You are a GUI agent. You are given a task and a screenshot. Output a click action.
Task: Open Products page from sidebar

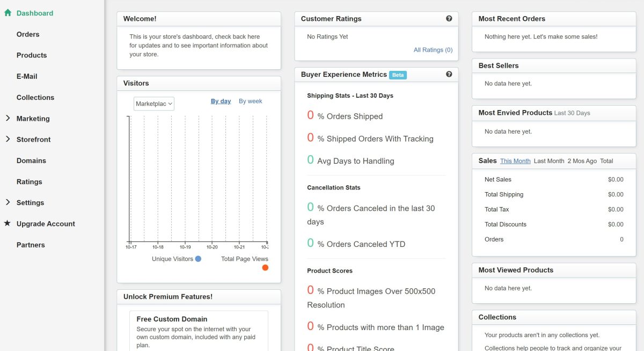click(x=32, y=55)
